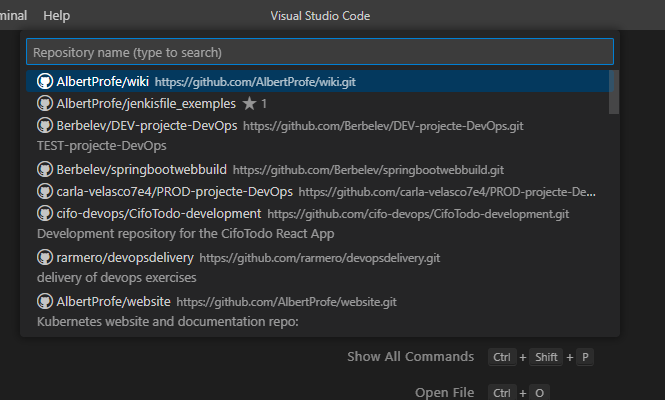Click GitHub icon beside Berbelev/DEV-projecte-DevOps

[44, 126]
